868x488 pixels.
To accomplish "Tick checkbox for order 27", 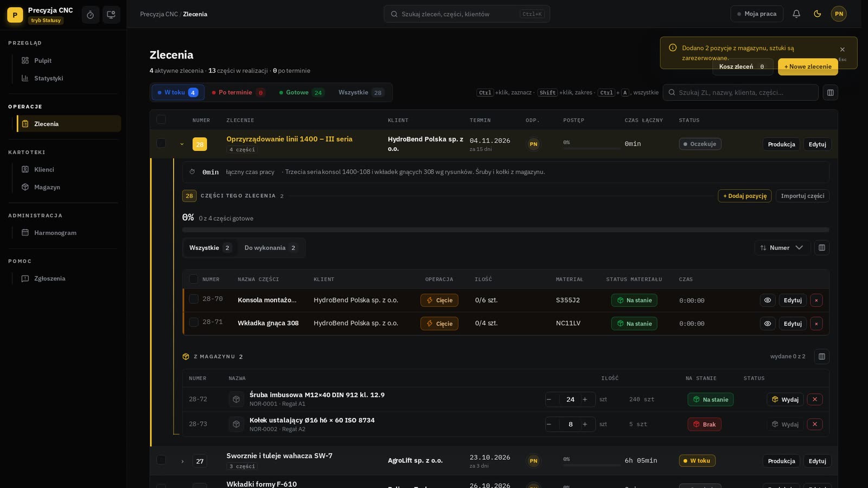I will pyautogui.click(x=161, y=460).
